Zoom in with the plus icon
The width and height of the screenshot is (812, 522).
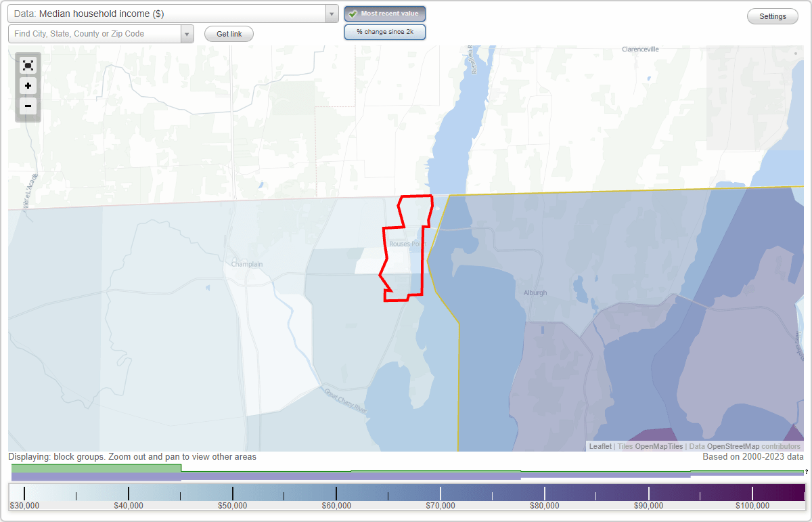pos(28,86)
